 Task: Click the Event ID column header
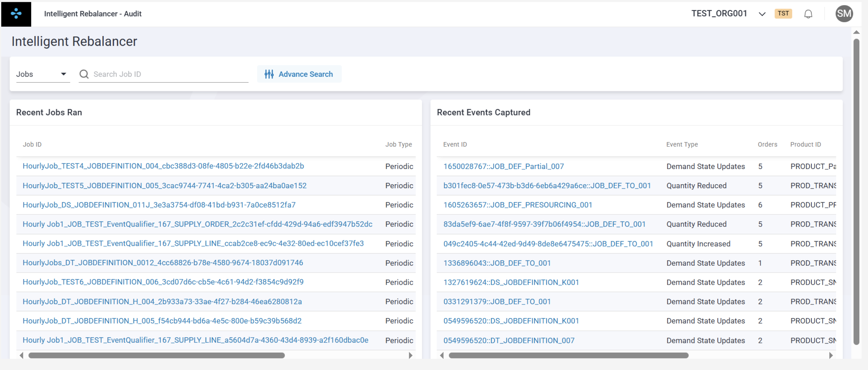click(455, 144)
